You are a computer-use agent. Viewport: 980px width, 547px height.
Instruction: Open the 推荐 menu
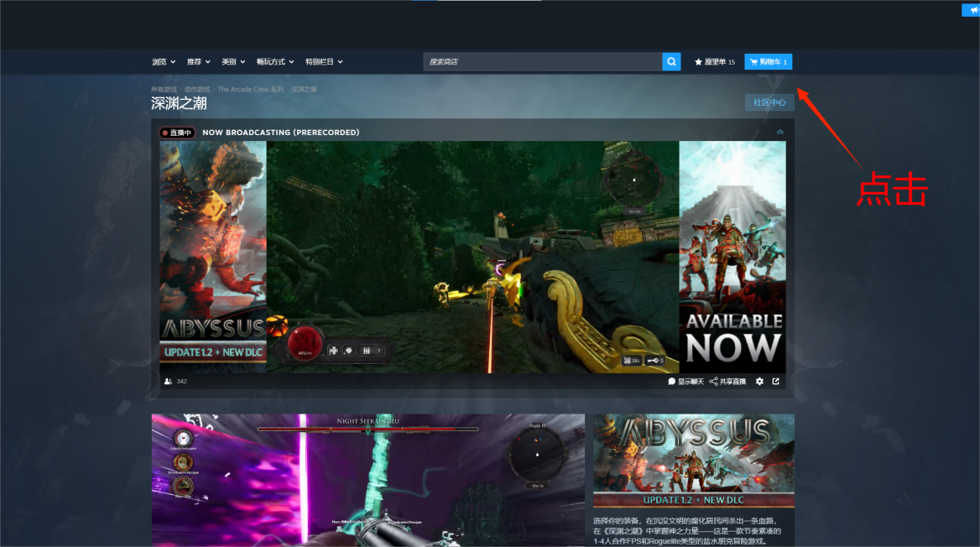click(x=199, y=62)
